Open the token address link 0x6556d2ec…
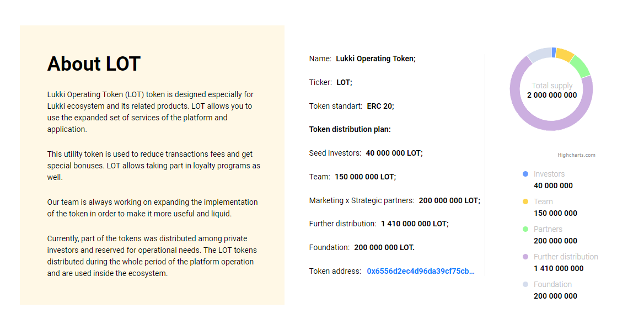644x313 pixels. click(421, 271)
